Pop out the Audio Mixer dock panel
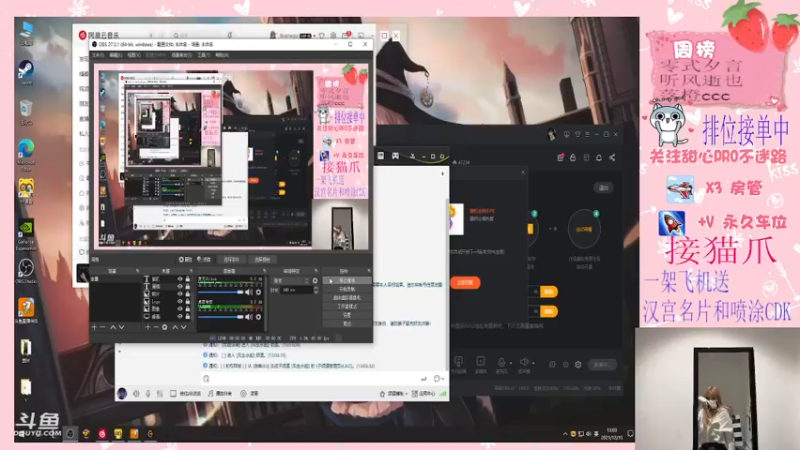The height and width of the screenshot is (450, 800). click(x=264, y=271)
